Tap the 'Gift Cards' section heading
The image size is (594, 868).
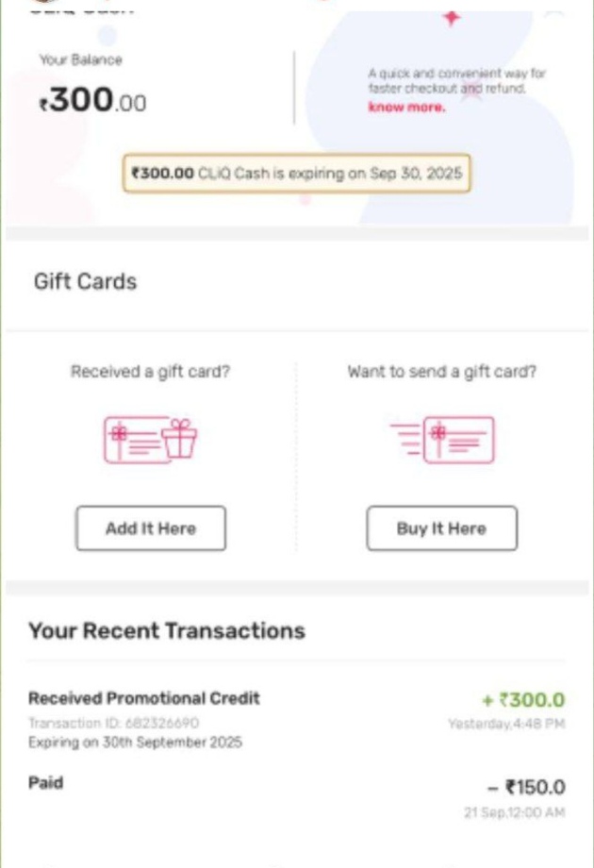click(x=85, y=282)
